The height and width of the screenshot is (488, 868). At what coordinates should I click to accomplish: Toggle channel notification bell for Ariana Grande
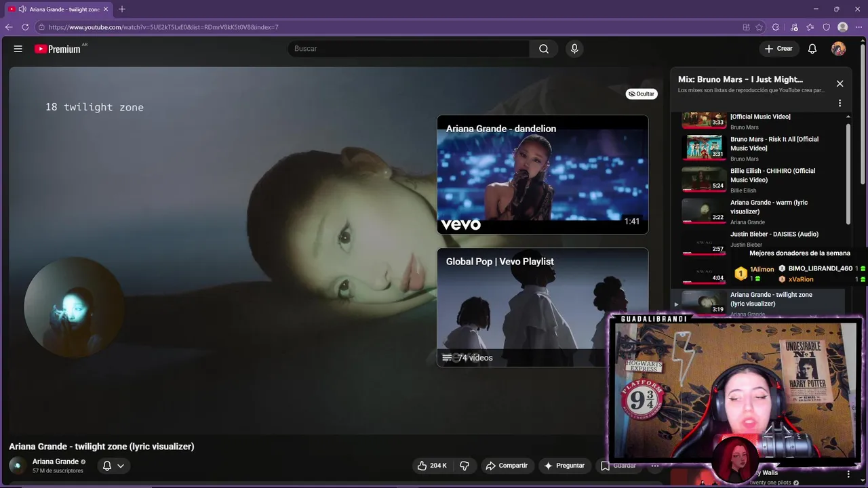point(107,466)
